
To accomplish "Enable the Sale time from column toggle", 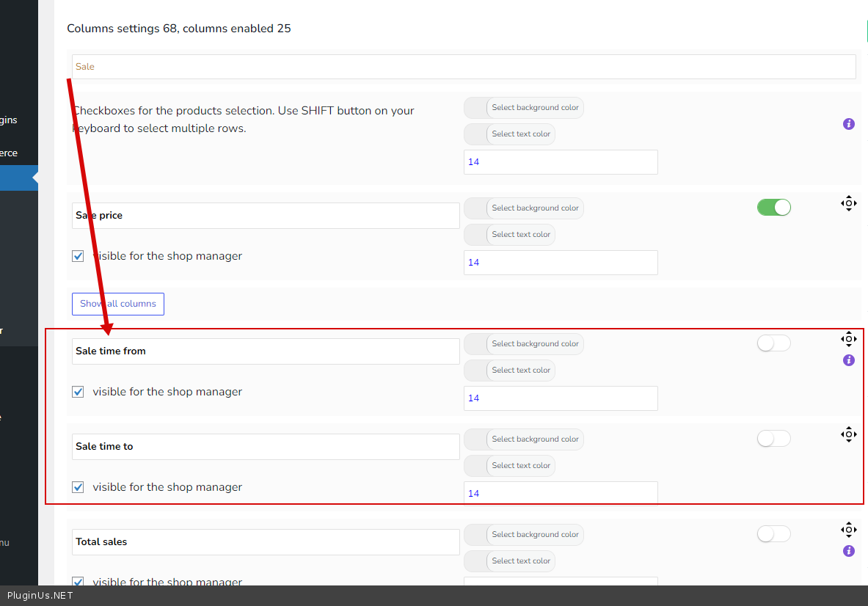I will pos(773,343).
